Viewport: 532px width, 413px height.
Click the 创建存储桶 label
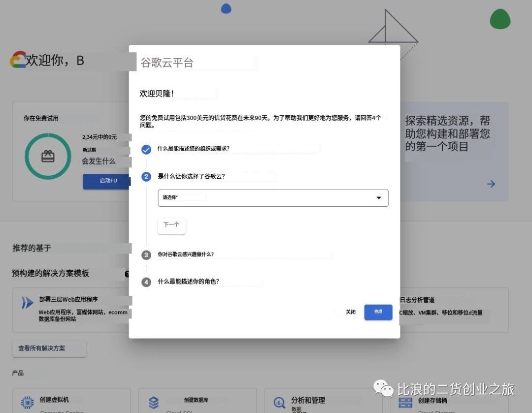(432, 401)
